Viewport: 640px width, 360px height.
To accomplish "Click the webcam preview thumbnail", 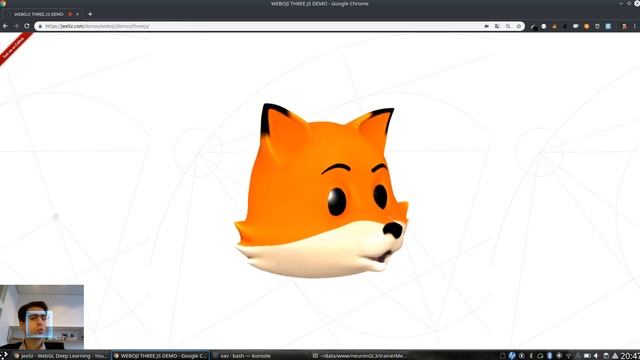I will point(42,317).
